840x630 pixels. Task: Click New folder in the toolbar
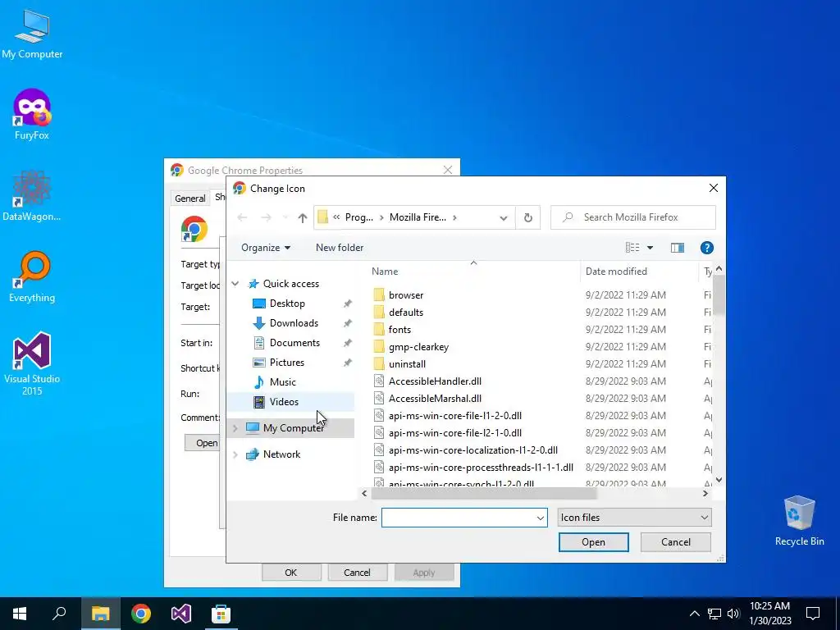[x=340, y=248]
